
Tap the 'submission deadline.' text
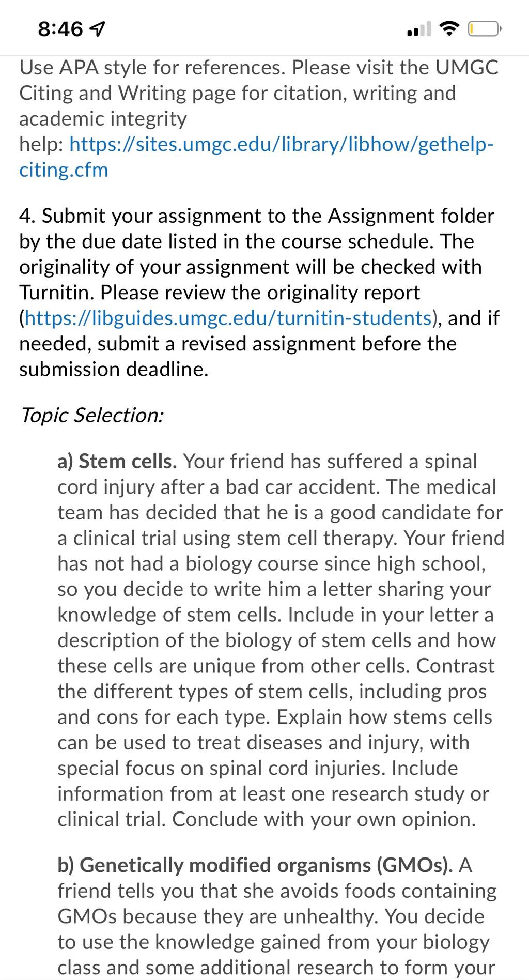click(x=114, y=369)
